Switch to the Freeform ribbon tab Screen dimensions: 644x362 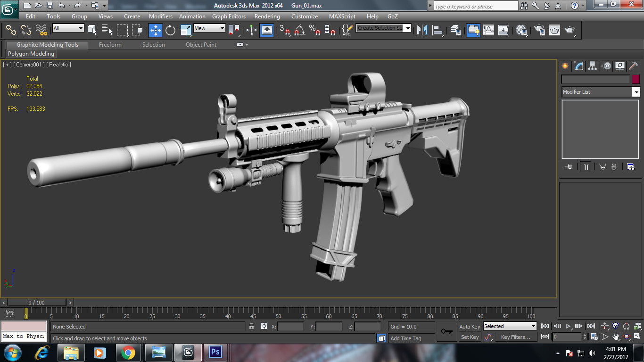(x=110, y=44)
